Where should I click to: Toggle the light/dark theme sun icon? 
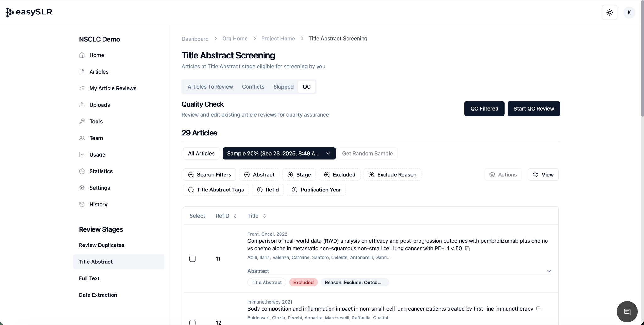[609, 13]
